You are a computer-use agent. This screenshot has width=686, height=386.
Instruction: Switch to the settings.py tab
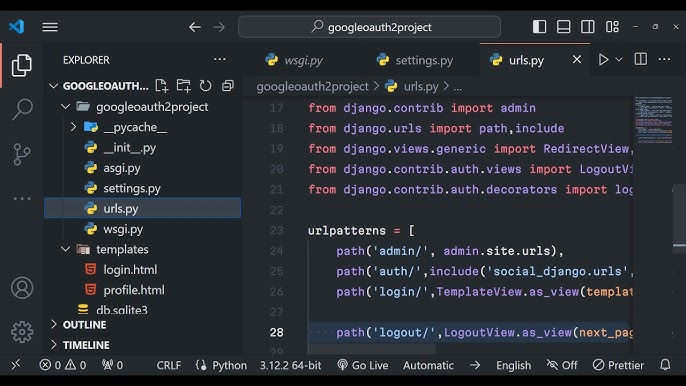click(x=415, y=60)
